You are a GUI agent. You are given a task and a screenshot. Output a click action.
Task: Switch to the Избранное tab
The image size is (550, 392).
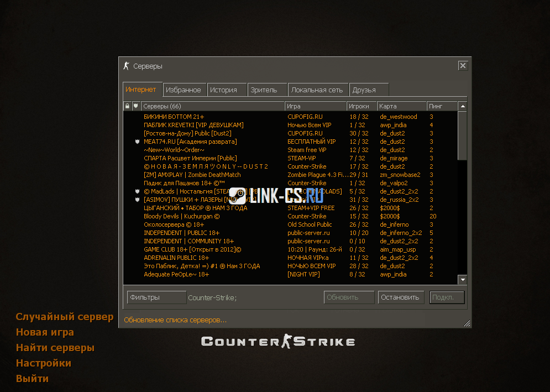click(x=185, y=90)
